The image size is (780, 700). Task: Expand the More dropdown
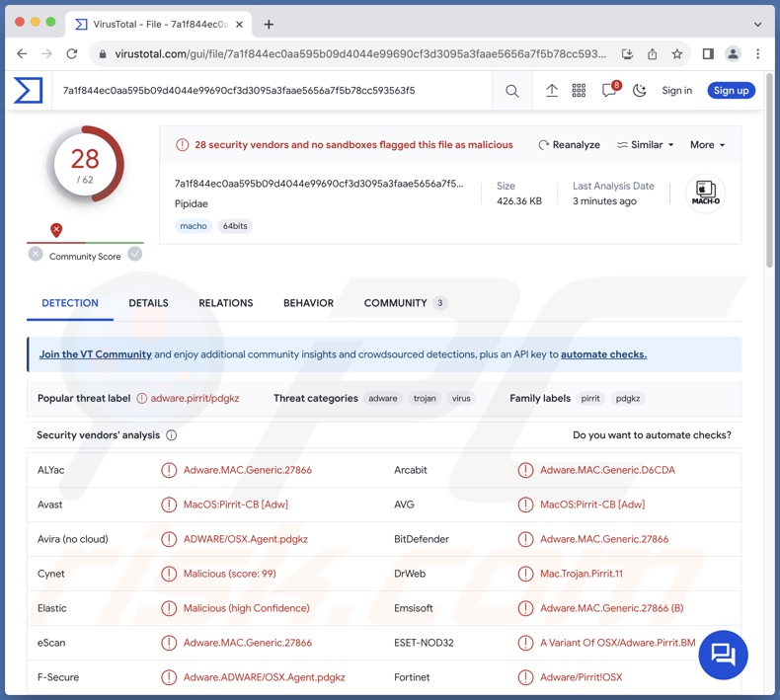coord(707,145)
